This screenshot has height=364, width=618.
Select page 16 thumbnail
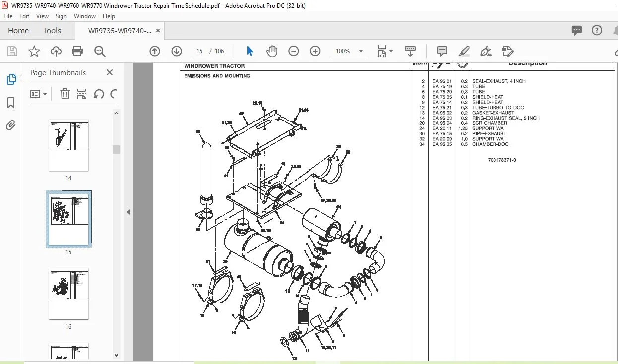click(x=68, y=294)
